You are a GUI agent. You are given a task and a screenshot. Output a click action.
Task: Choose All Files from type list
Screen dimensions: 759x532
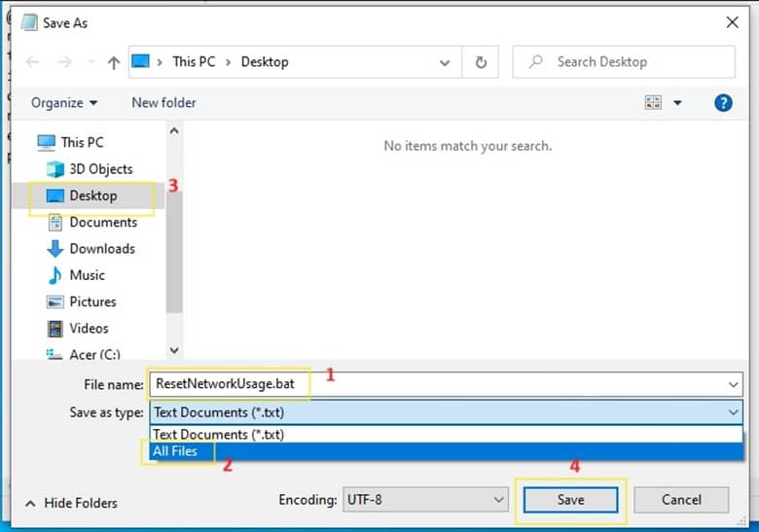(x=446, y=451)
